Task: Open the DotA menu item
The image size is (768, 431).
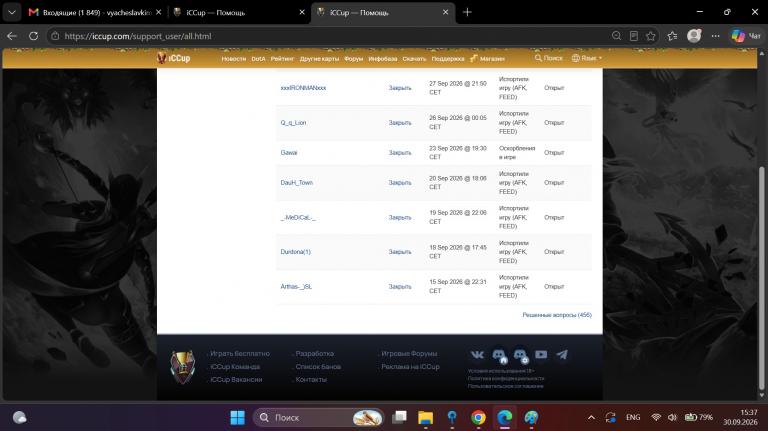Action: (x=258, y=59)
